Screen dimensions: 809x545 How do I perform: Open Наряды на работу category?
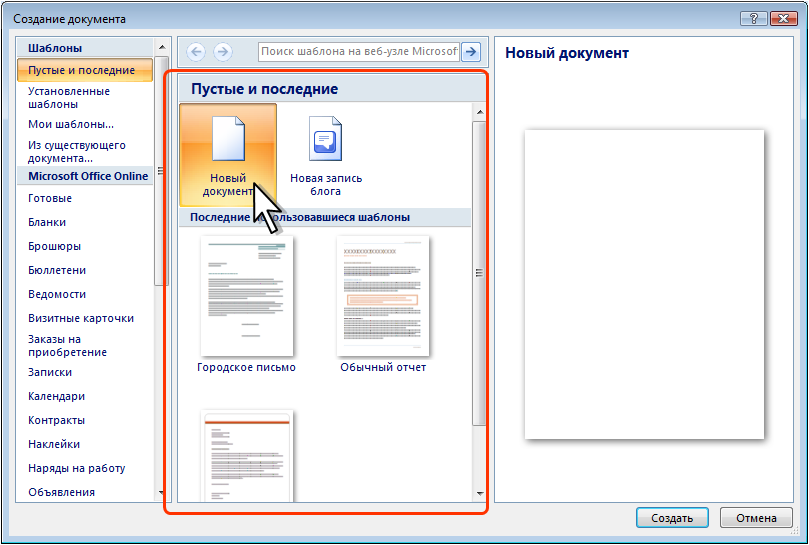77,468
